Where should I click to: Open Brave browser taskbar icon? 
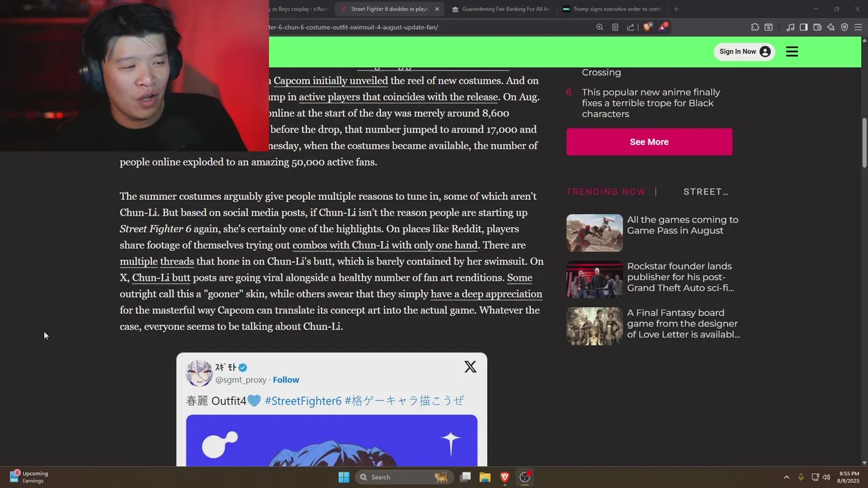(x=505, y=477)
